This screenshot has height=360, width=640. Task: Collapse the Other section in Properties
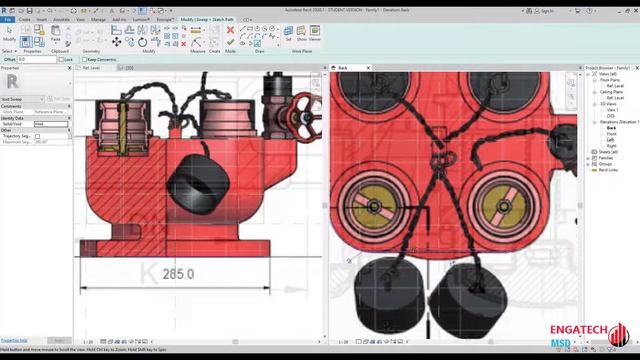(69, 130)
